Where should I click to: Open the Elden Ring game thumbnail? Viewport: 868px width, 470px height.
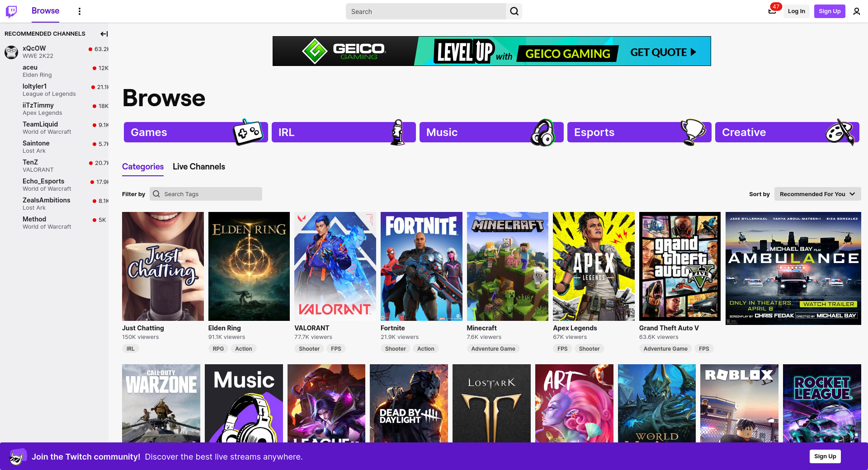tap(249, 266)
